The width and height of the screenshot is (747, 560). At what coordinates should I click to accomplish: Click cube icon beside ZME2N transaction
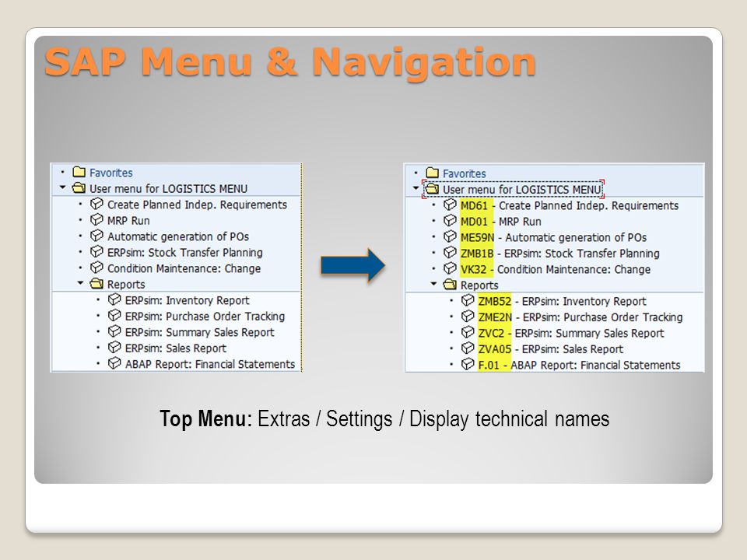click(x=468, y=317)
